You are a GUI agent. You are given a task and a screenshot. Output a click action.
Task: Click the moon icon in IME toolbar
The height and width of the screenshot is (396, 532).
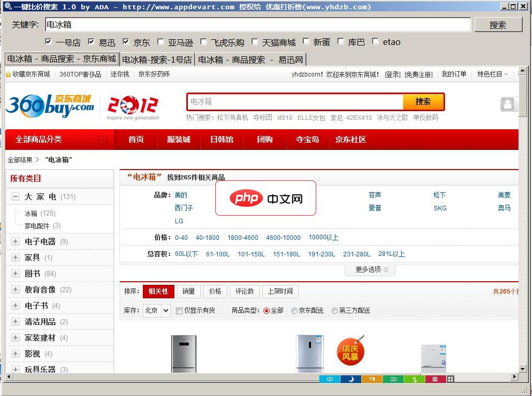[x=350, y=379]
